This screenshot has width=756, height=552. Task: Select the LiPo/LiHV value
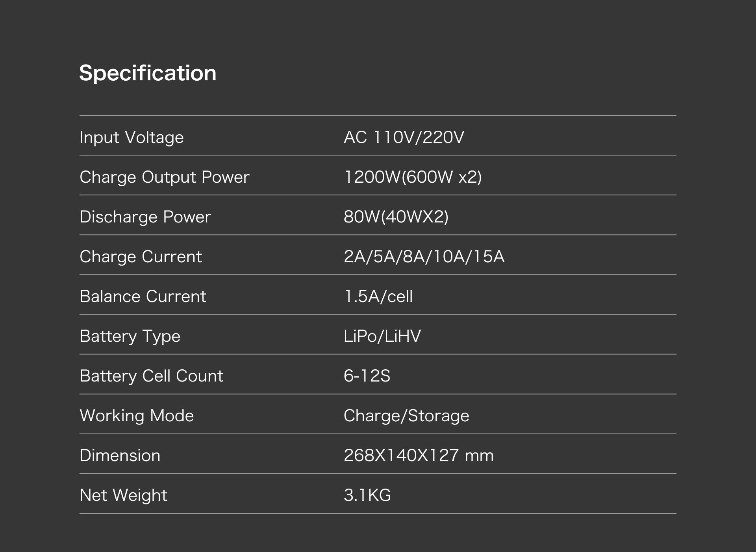[382, 336]
